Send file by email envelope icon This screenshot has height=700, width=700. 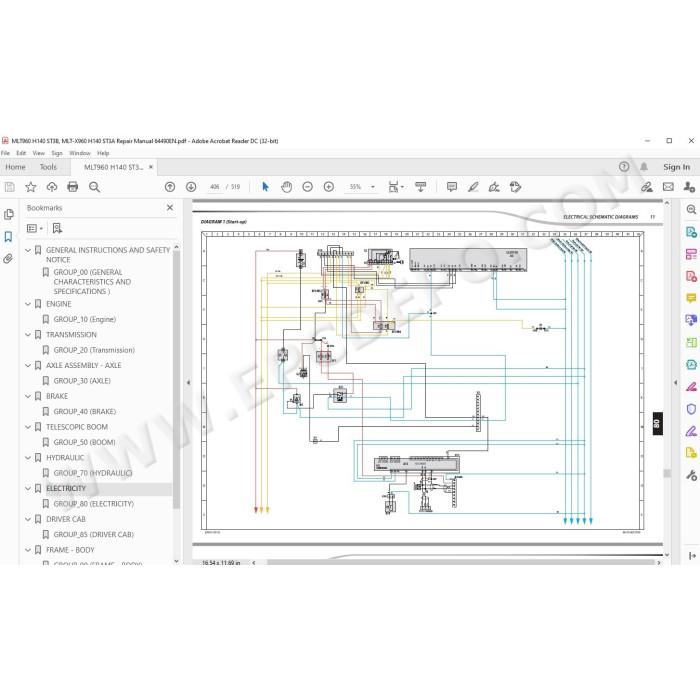668,187
